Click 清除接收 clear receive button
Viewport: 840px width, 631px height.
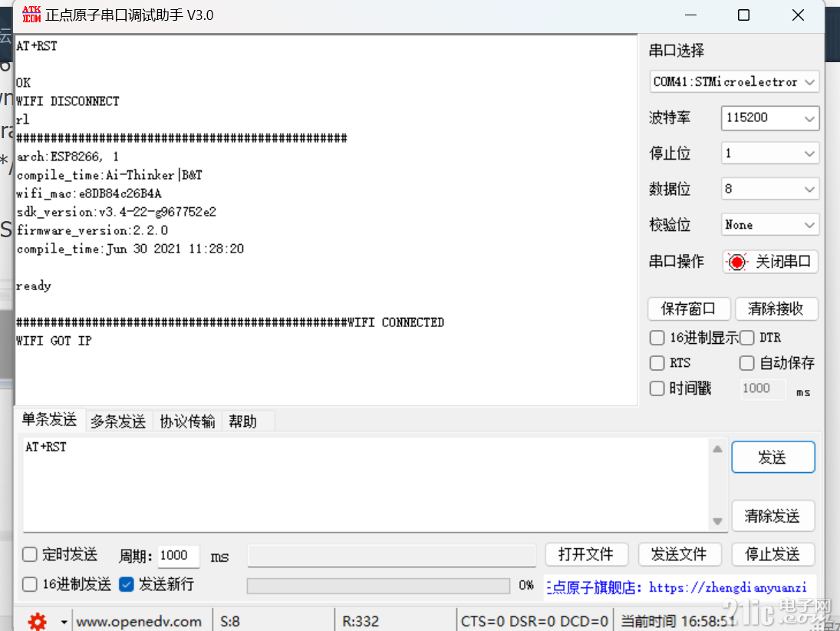(x=776, y=309)
